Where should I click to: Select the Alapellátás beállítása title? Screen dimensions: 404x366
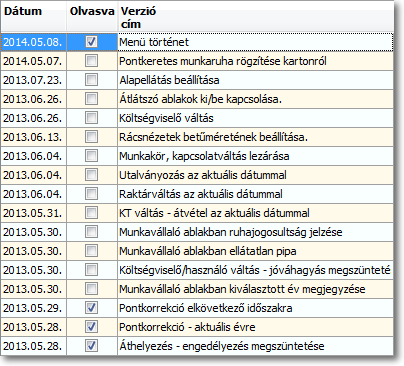[255, 80]
